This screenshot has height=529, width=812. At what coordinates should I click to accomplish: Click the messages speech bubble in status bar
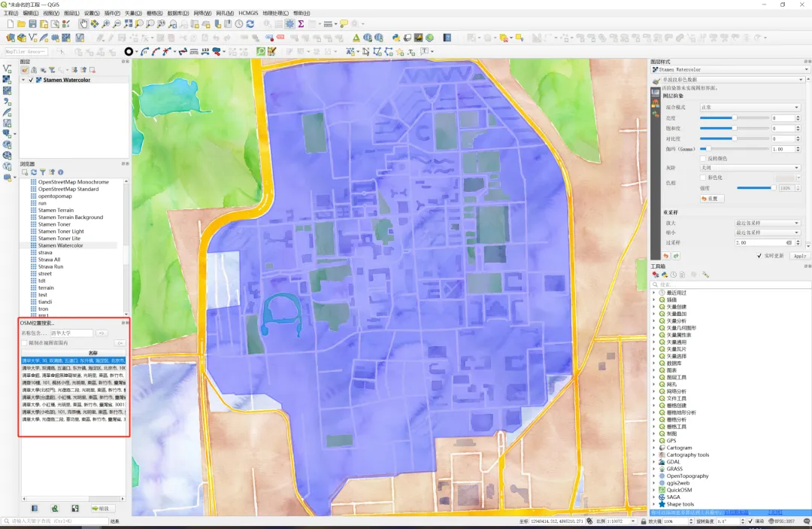(x=807, y=521)
